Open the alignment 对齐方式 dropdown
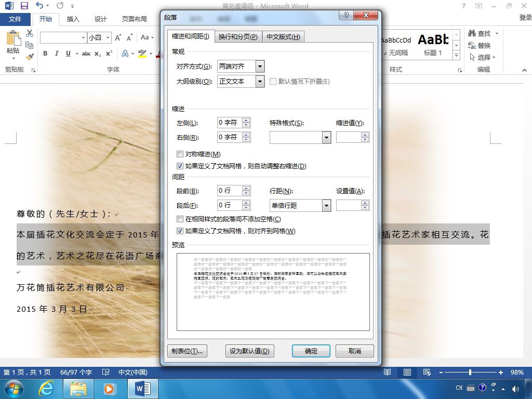This screenshot has height=399, width=532. pos(260,66)
